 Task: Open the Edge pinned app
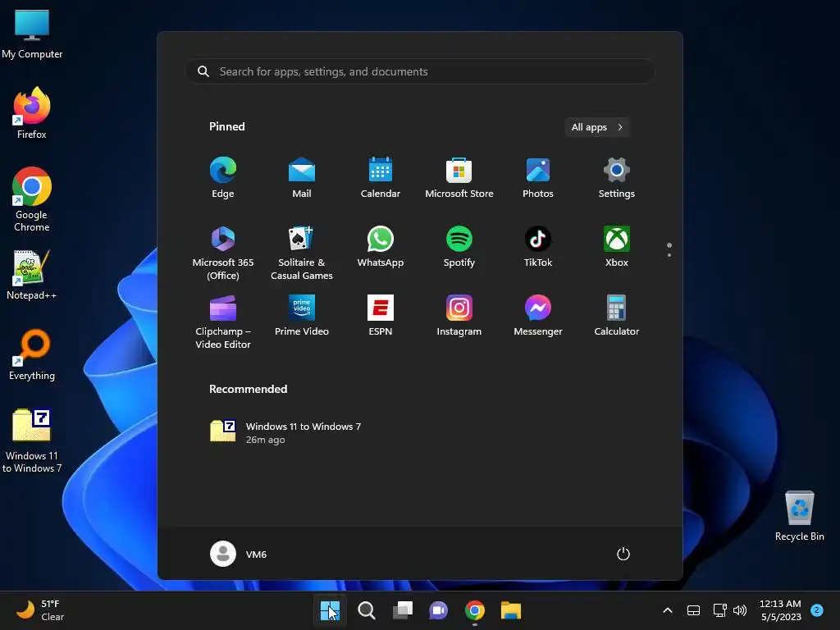tap(223, 178)
